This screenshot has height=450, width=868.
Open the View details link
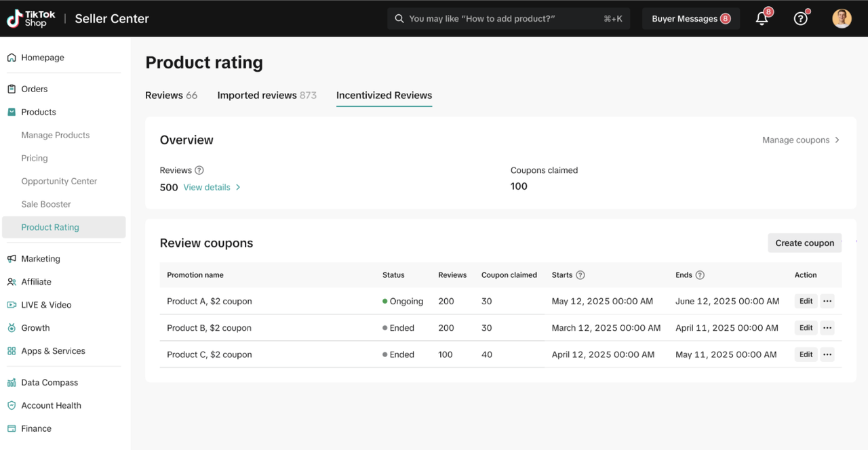point(212,188)
